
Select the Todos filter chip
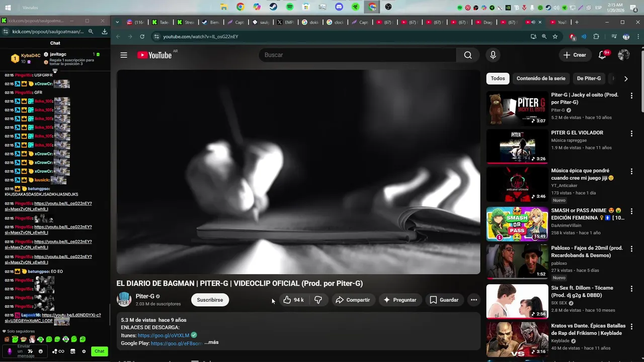point(498,78)
